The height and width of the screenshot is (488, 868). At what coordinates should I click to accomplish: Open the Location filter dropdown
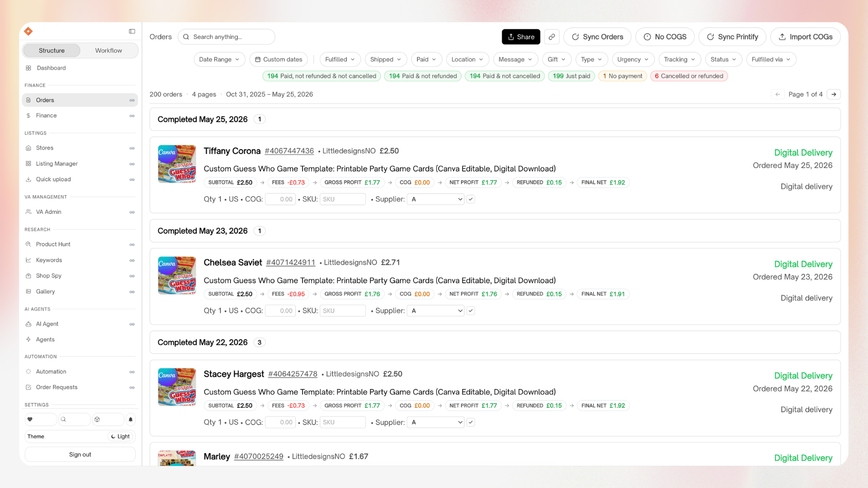tap(467, 59)
